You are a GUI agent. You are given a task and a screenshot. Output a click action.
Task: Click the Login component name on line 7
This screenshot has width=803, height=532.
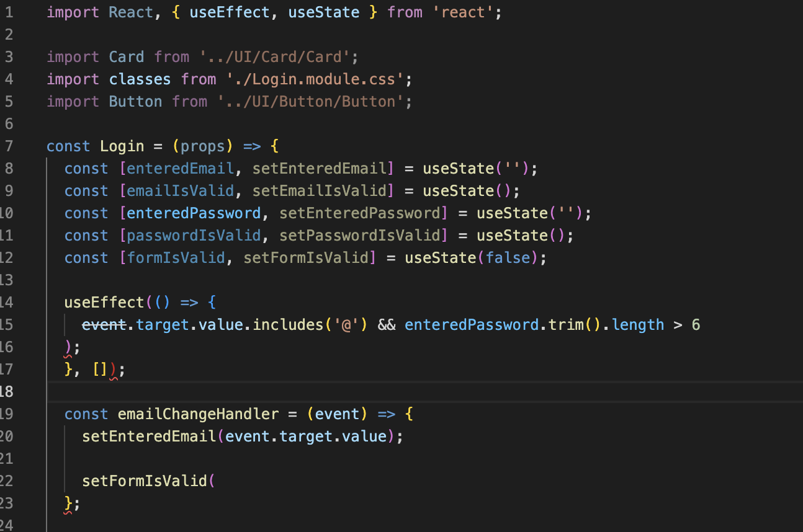(122, 146)
